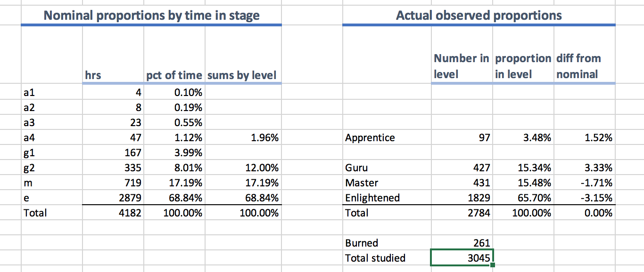This screenshot has height=272, width=644.
Task: Click the pct of time header cell
Action: pos(174,75)
